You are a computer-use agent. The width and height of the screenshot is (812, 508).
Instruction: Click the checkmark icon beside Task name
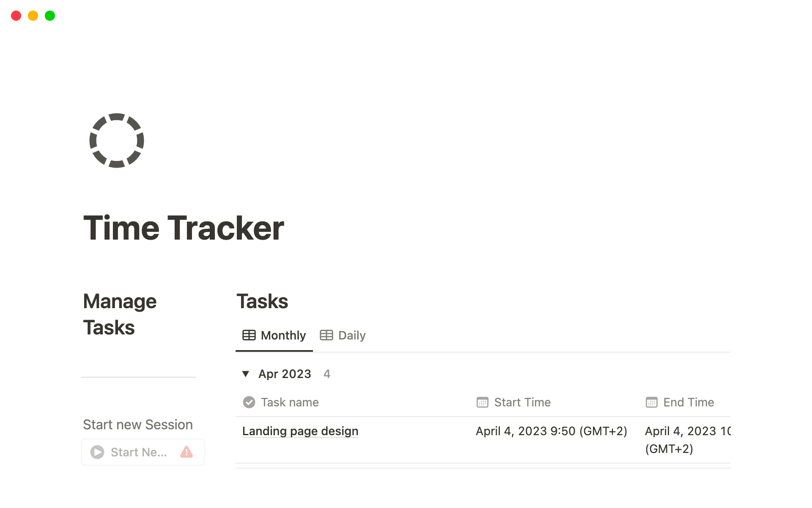(249, 402)
